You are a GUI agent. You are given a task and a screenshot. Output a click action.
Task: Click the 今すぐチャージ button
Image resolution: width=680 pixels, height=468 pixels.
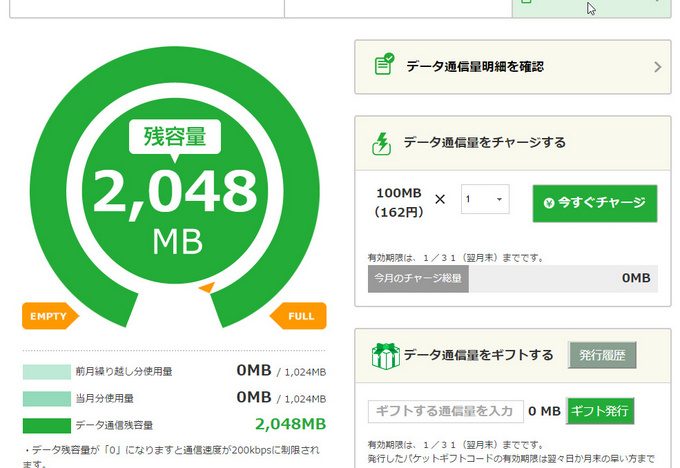click(x=595, y=203)
